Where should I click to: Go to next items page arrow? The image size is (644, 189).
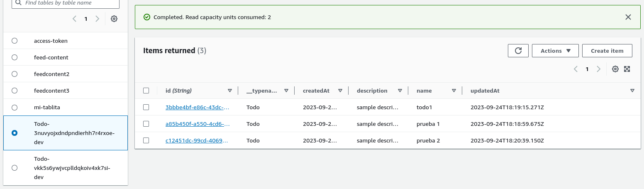point(598,69)
